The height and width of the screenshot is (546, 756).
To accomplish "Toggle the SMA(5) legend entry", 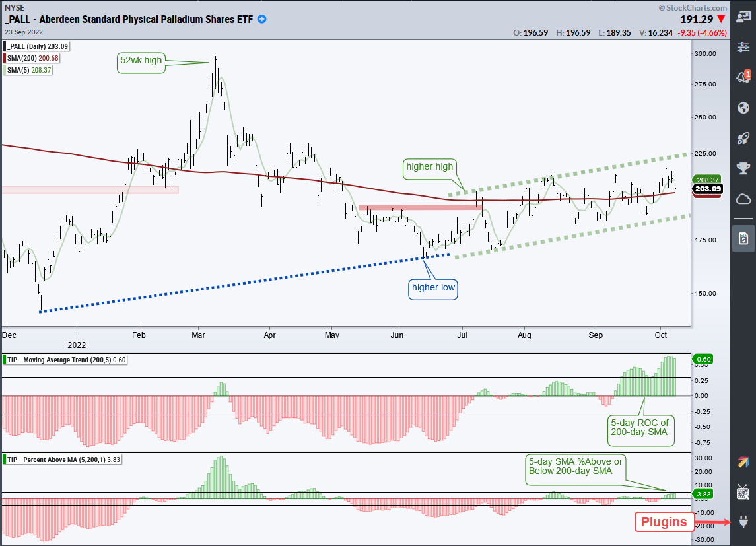I will [x=28, y=71].
